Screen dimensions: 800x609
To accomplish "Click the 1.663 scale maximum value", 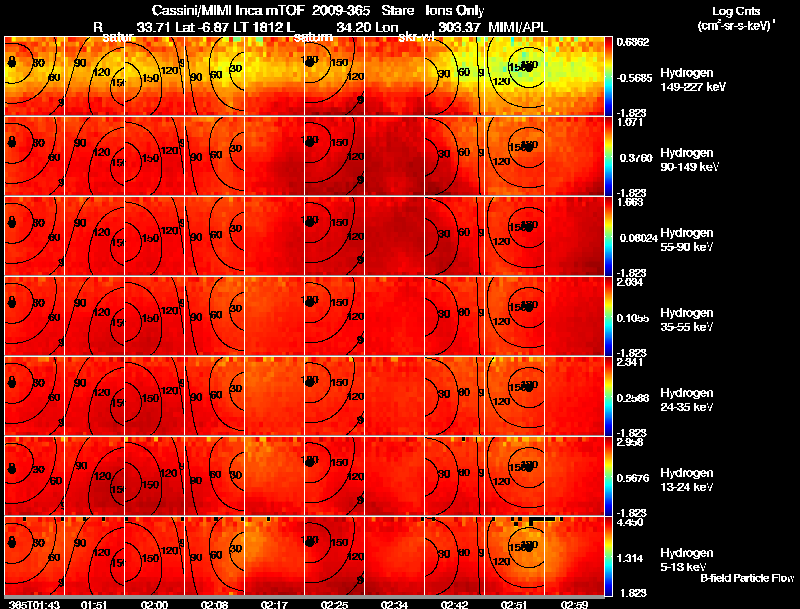I will (x=630, y=202).
